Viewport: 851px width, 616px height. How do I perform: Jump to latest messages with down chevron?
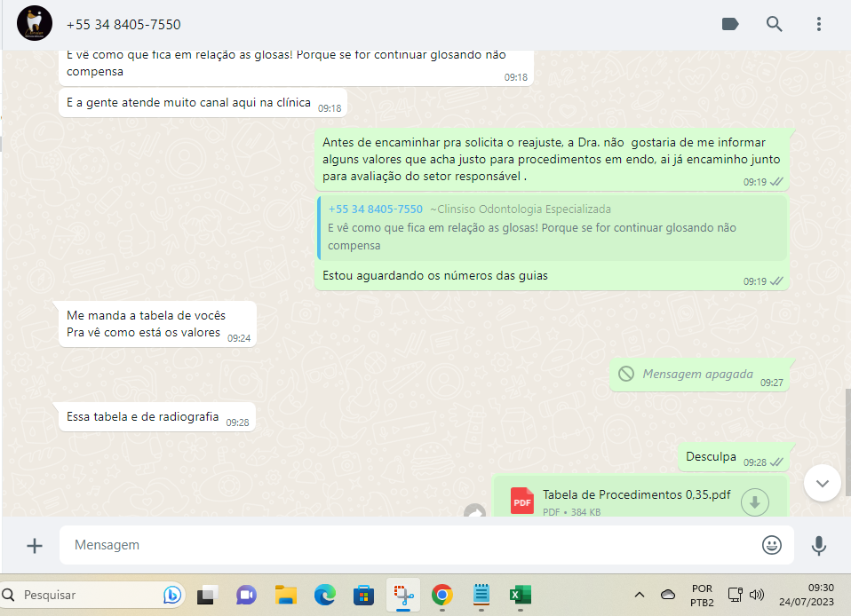(x=823, y=483)
